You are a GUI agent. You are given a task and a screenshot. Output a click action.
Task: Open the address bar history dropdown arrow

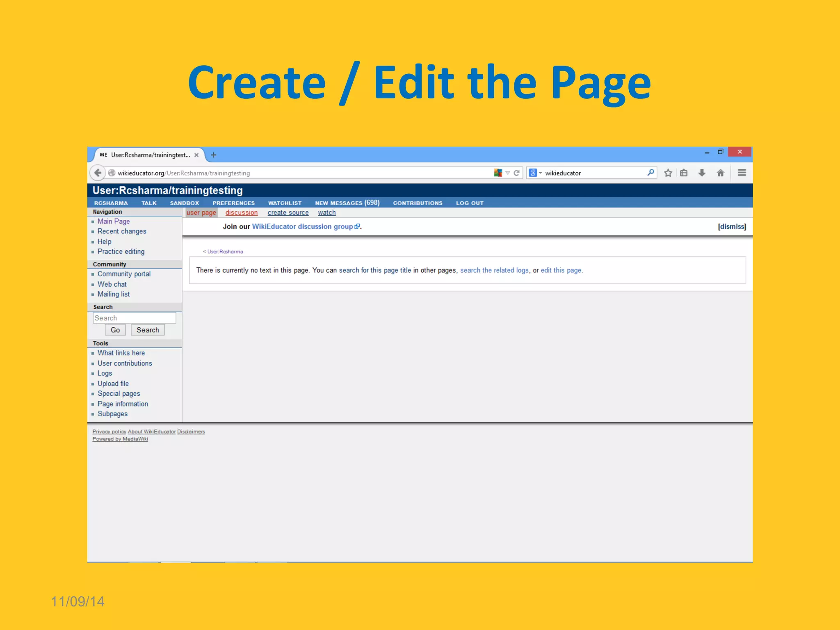coord(508,173)
